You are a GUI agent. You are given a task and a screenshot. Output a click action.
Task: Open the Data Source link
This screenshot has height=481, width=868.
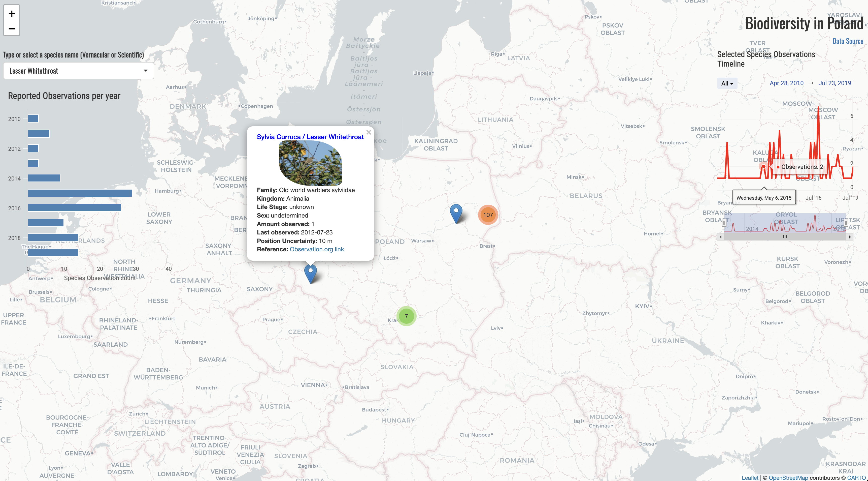click(x=848, y=41)
